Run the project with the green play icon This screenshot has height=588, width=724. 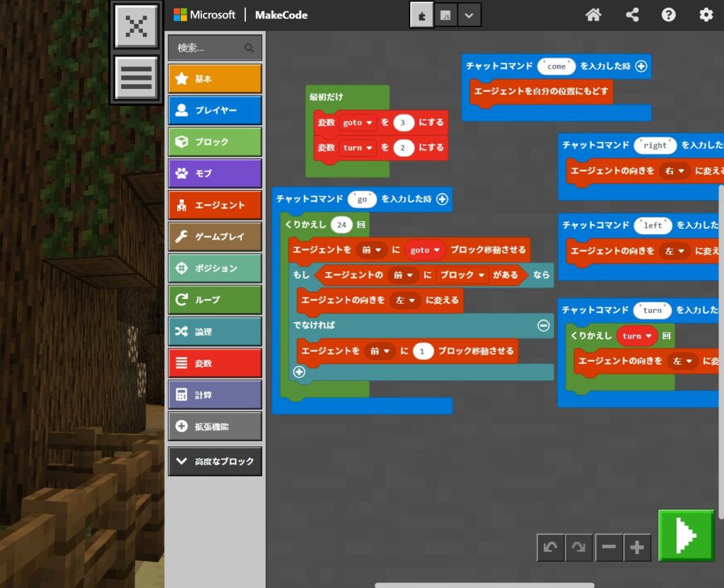pos(684,536)
